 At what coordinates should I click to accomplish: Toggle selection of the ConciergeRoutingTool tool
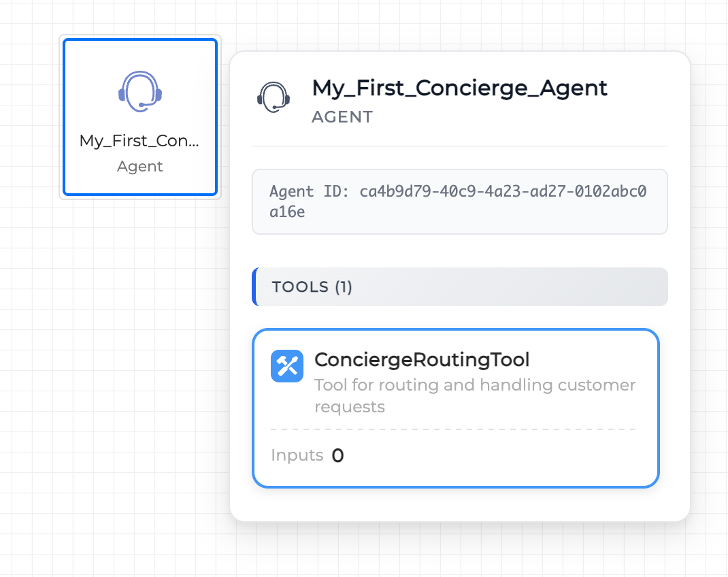point(456,408)
